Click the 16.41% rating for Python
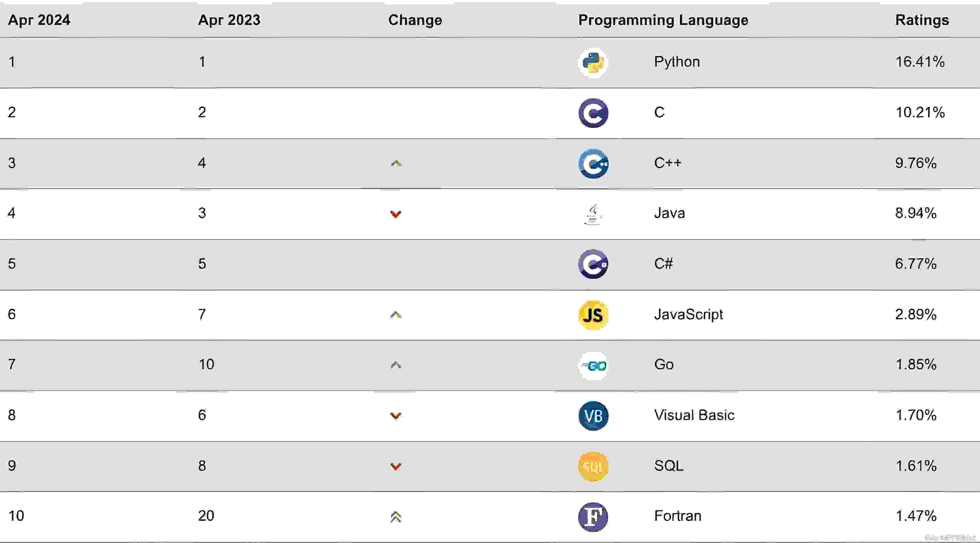Viewport: 980px width, 543px height. (x=919, y=62)
